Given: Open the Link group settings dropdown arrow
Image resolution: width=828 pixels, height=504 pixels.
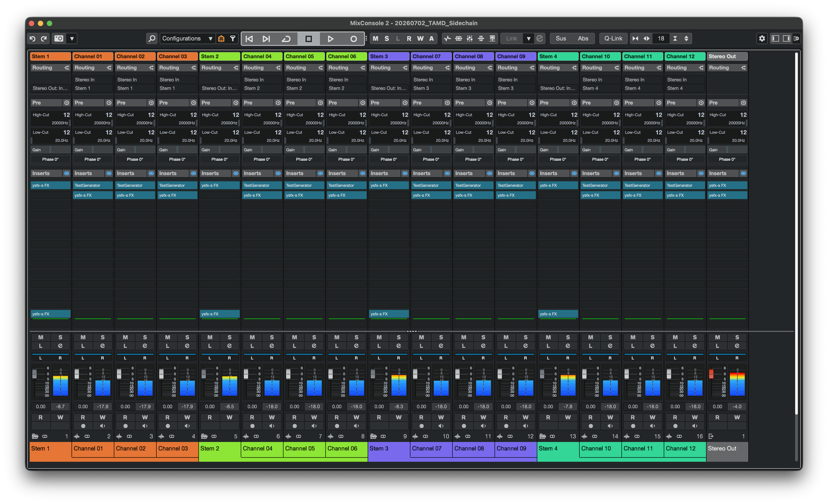Looking at the screenshot, I should pos(529,39).
